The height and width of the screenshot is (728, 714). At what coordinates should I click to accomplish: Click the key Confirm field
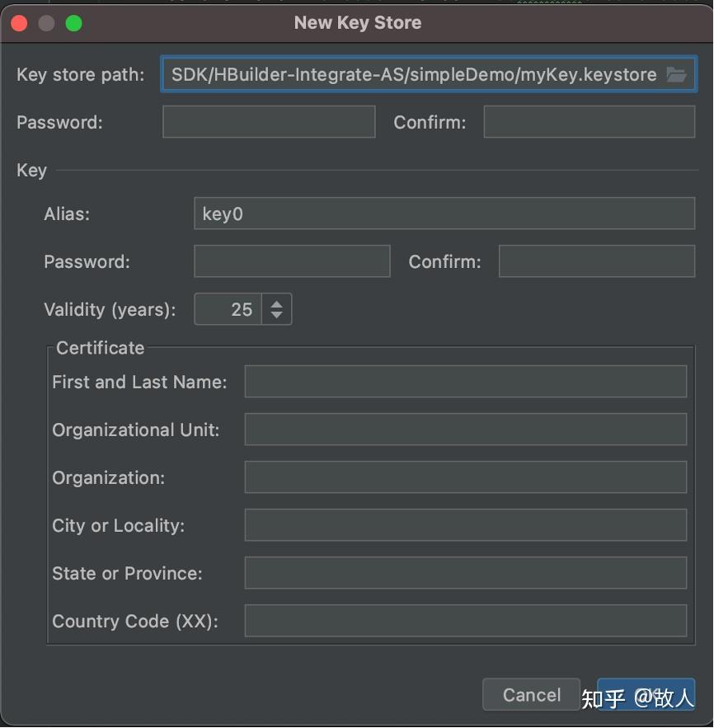pos(596,261)
